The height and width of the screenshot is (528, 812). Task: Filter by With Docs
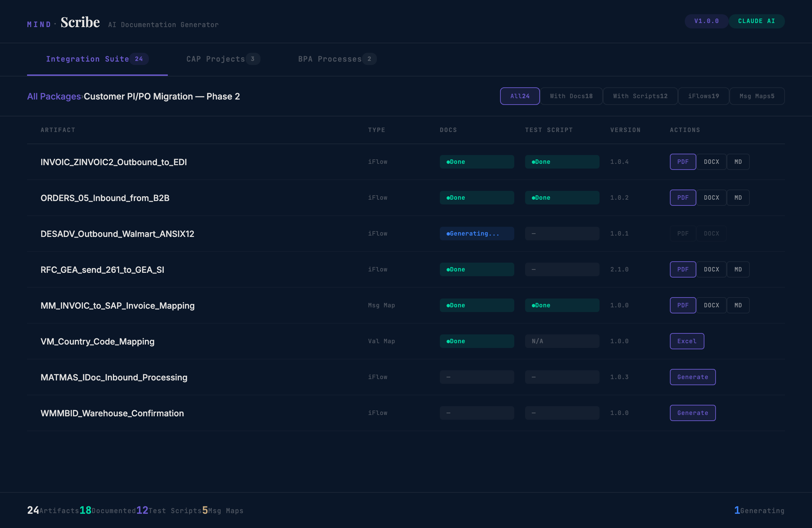pos(571,96)
